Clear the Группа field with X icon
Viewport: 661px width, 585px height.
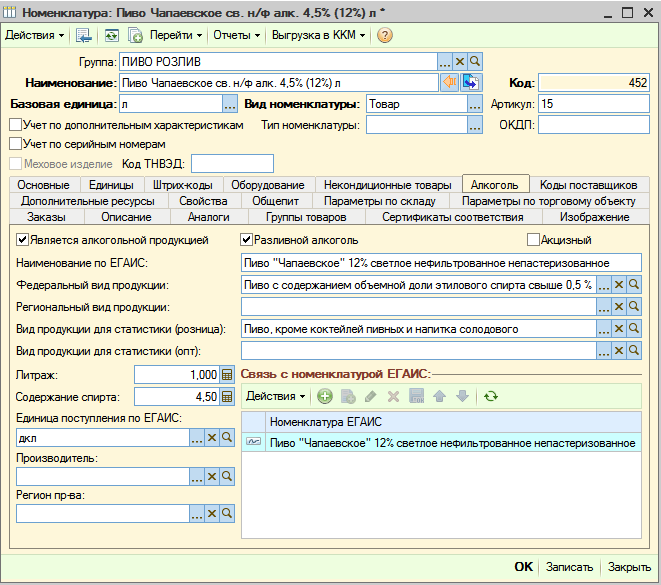459,62
